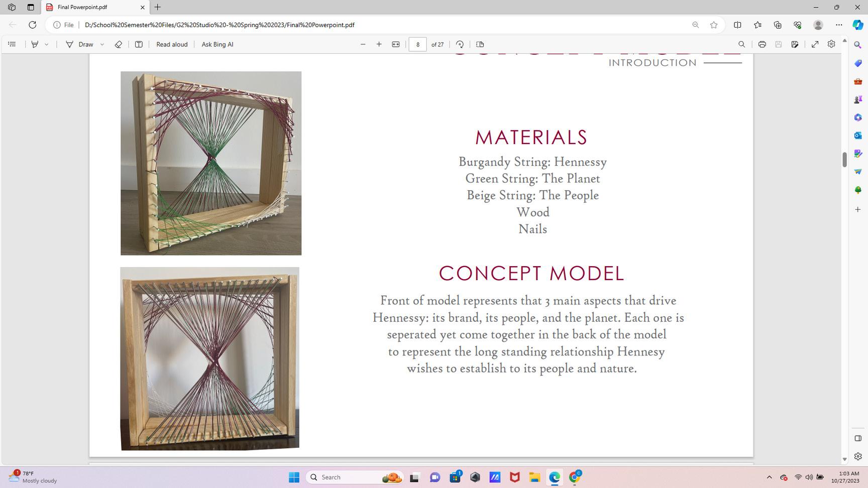View site information for File URL
The image size is (868, 488).
click(64, 25)
